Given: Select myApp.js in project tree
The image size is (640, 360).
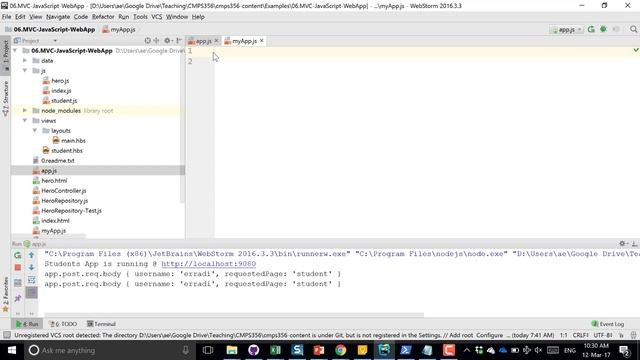Looking at the screenshot, I should click(49, 231).
